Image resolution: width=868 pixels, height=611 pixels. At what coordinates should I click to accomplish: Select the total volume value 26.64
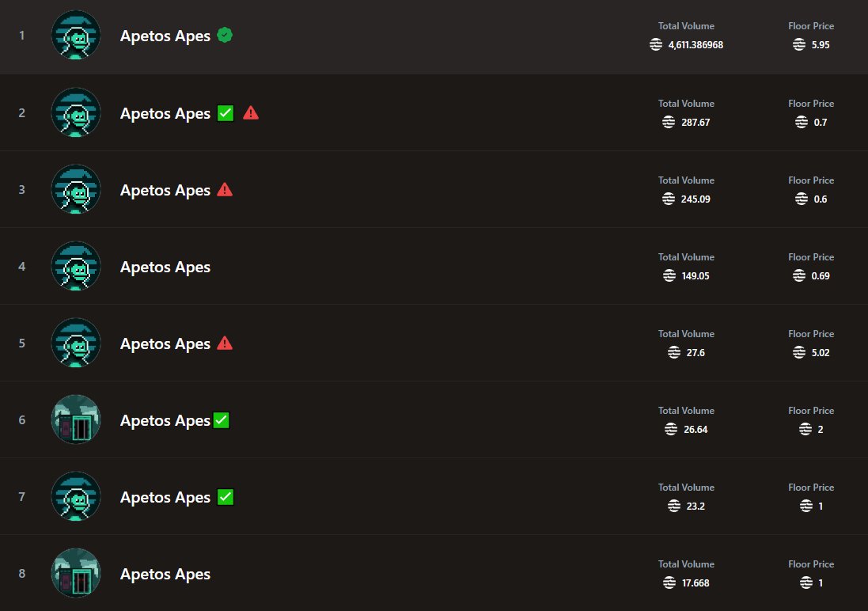[696, 429]
